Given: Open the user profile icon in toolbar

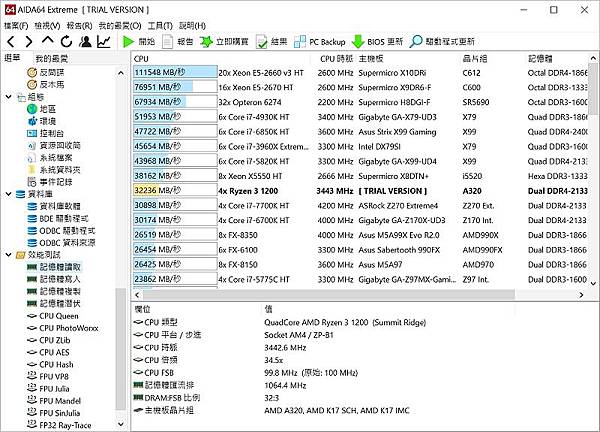Looking at the screenshot, I should 85,41.
